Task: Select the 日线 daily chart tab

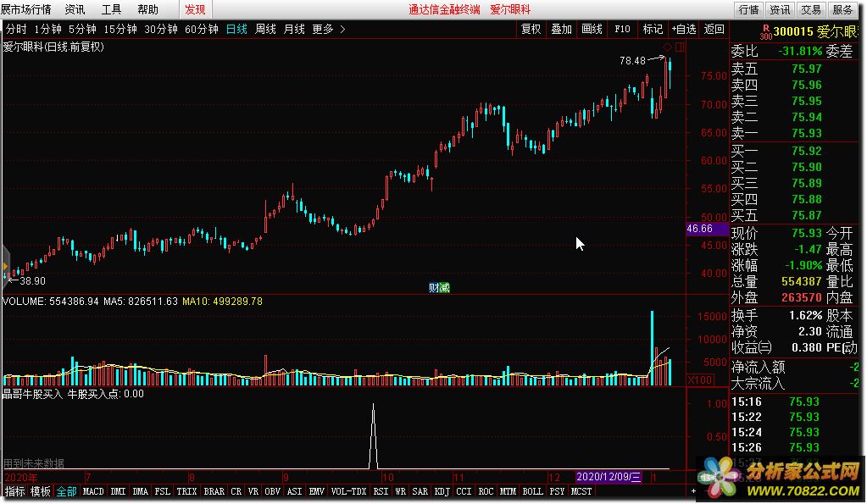Action: coord(236,30)
